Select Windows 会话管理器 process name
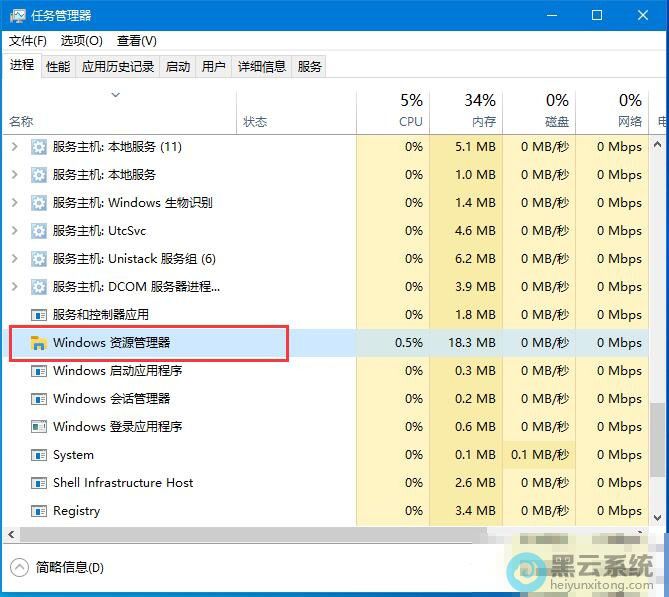Image resolution: width=669 pixels, height=597 pixels. pos(111,399)
